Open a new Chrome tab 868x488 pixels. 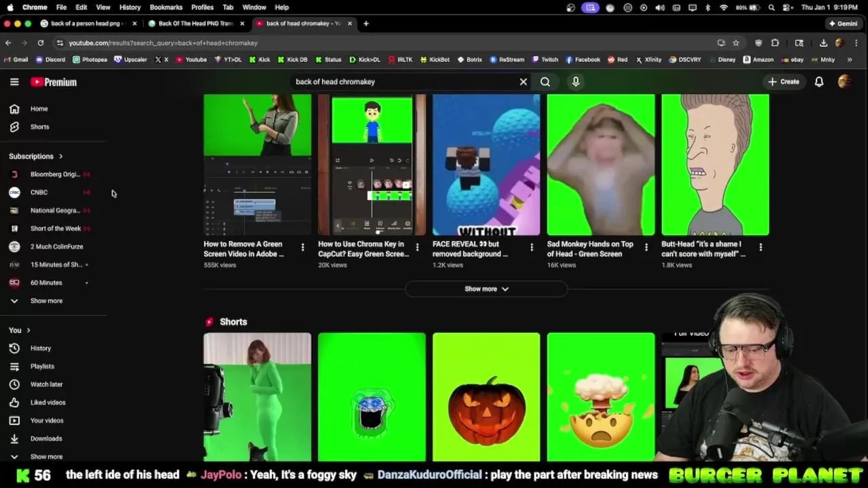[366, 24]
